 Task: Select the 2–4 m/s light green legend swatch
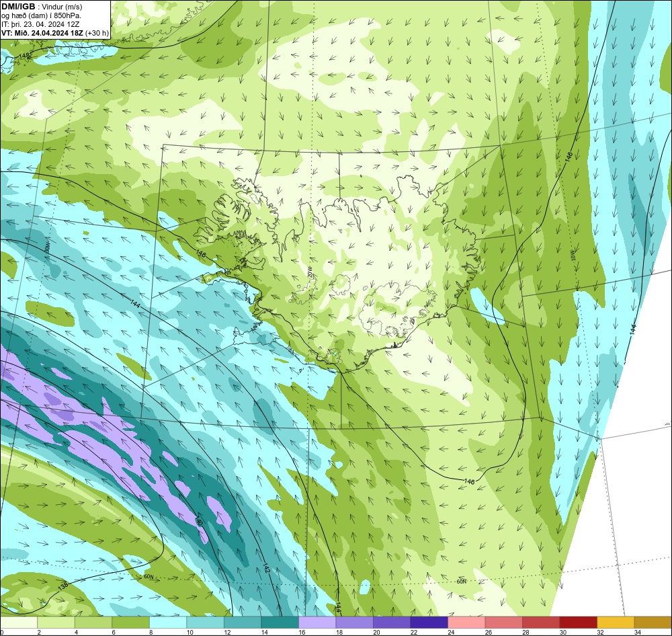(56, 623)
